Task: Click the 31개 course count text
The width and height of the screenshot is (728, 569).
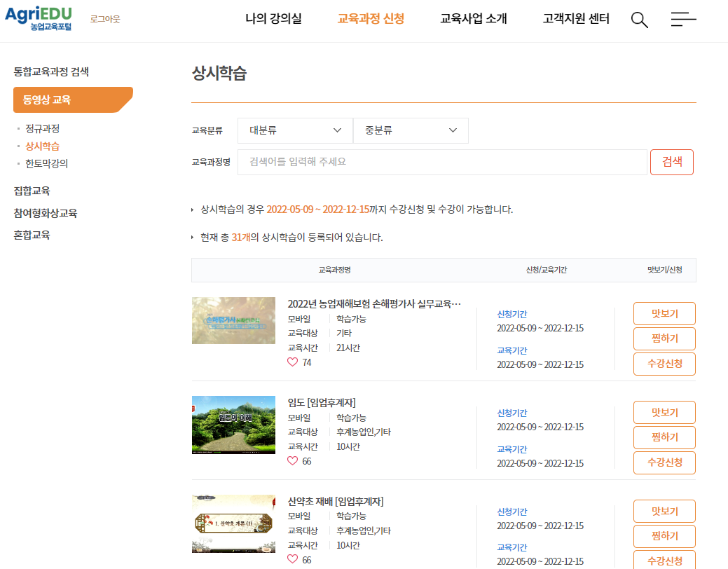Action: 241,238
